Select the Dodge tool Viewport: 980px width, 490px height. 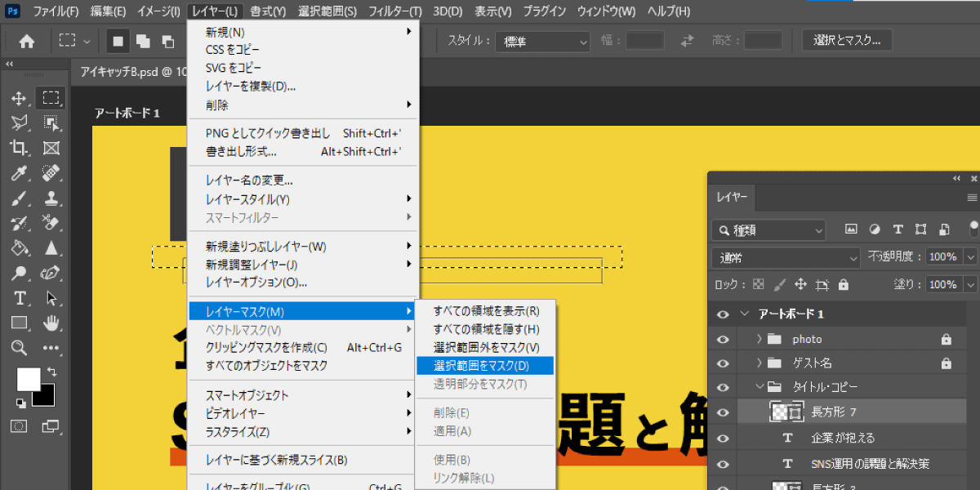[20, 273]
